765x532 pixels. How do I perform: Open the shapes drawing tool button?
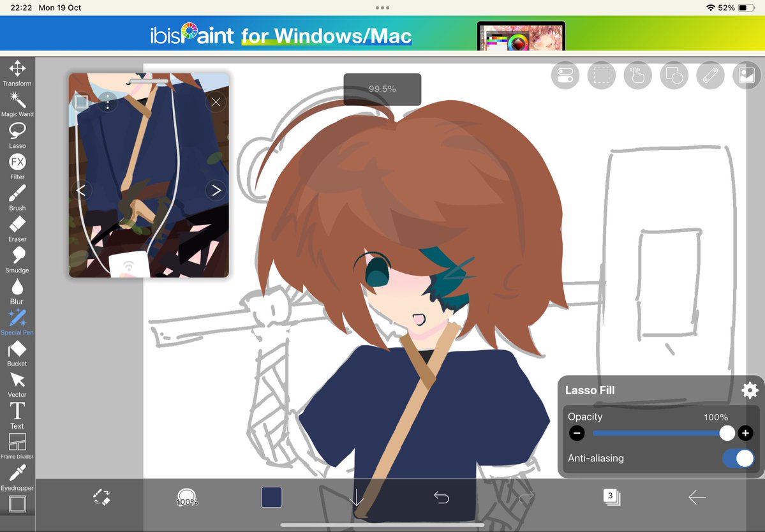tap(674, 75)
